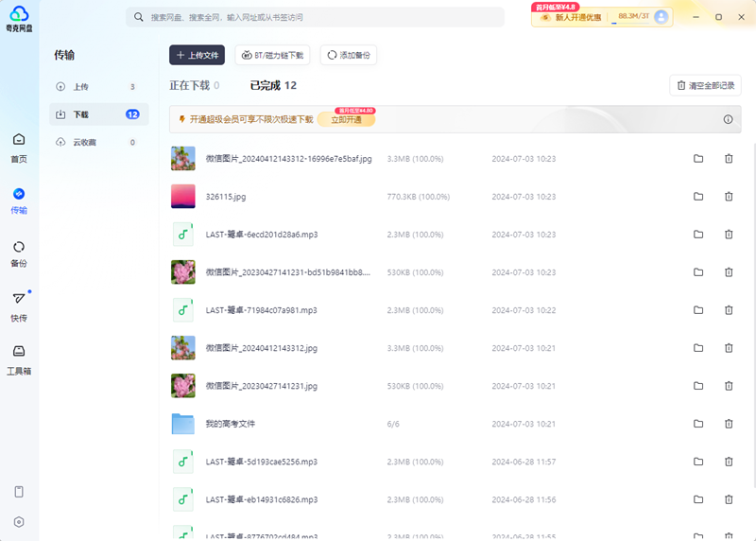Open settings hexagon icon in sidebar

(19, 522)
